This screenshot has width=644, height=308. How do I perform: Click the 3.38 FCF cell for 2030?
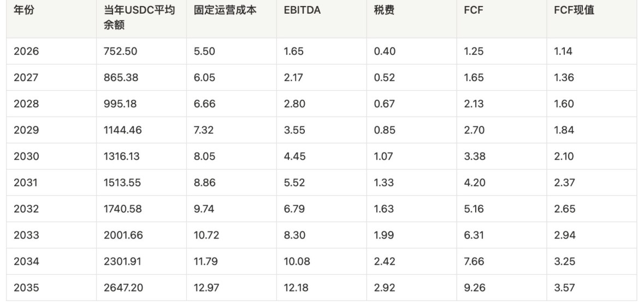pos(474,156)
